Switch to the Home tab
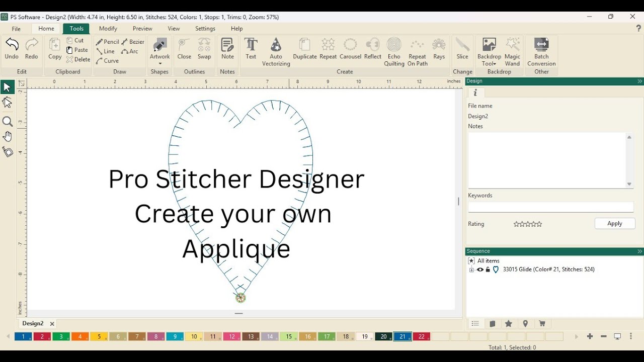The height and width of the screenshot is (362, 644). (x=46, y=29)
